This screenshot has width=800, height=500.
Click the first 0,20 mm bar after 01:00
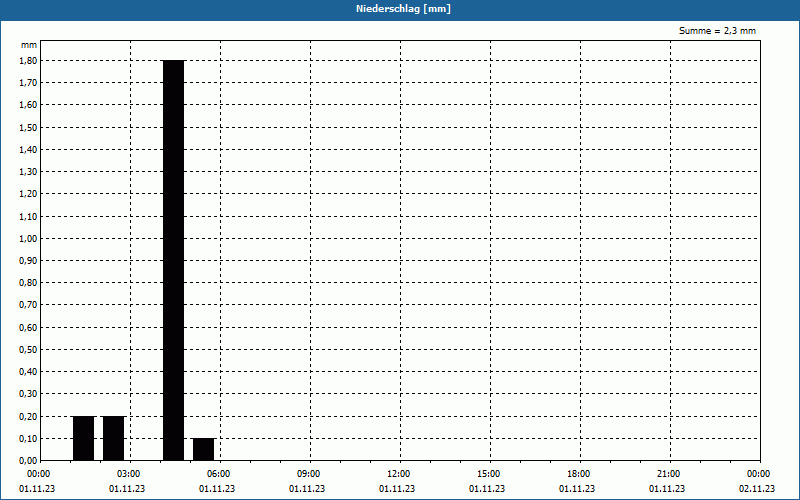coord(84,438)
